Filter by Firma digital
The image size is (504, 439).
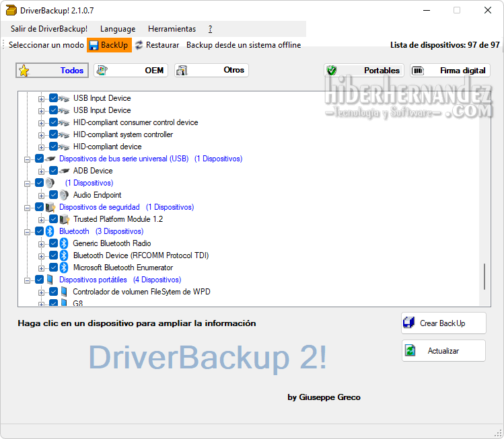(450, 71)
